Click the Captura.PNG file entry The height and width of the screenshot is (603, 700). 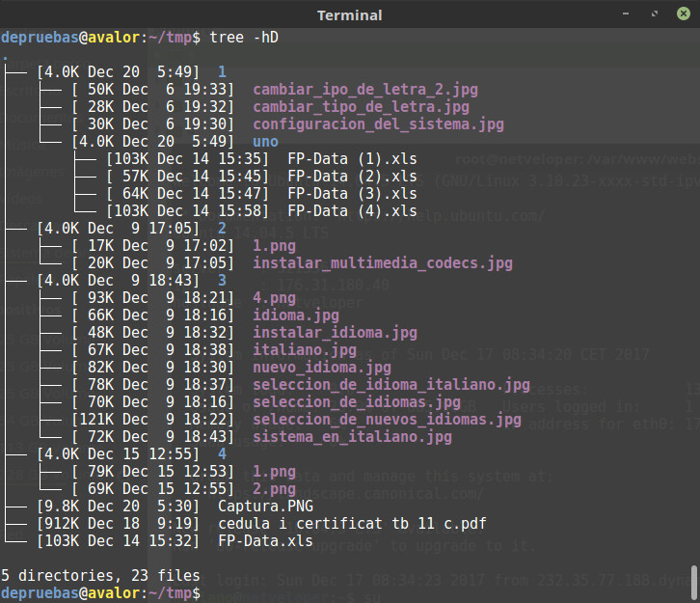pyautogui.click(x=265, y=507)
